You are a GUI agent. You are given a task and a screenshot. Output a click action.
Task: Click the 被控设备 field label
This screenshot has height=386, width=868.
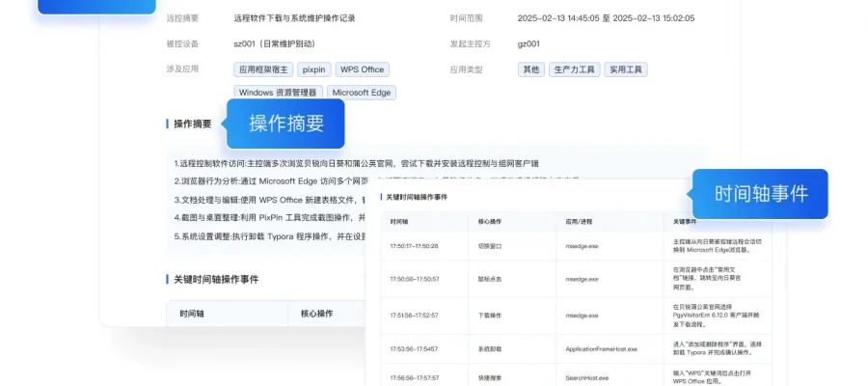point(182,43)
